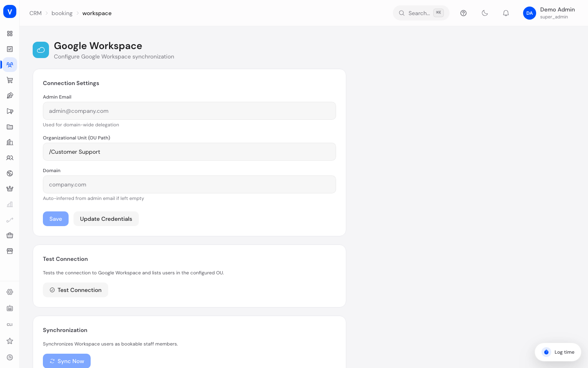Viewport: 588px width, 368px height.
Task: Open the two-users icon in sidebar
Action: [10, 158]
